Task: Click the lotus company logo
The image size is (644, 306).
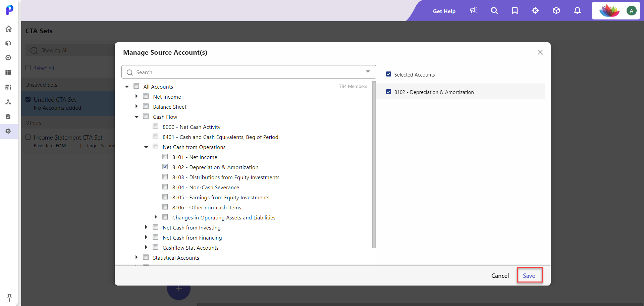Action: (x=609, y=11)
